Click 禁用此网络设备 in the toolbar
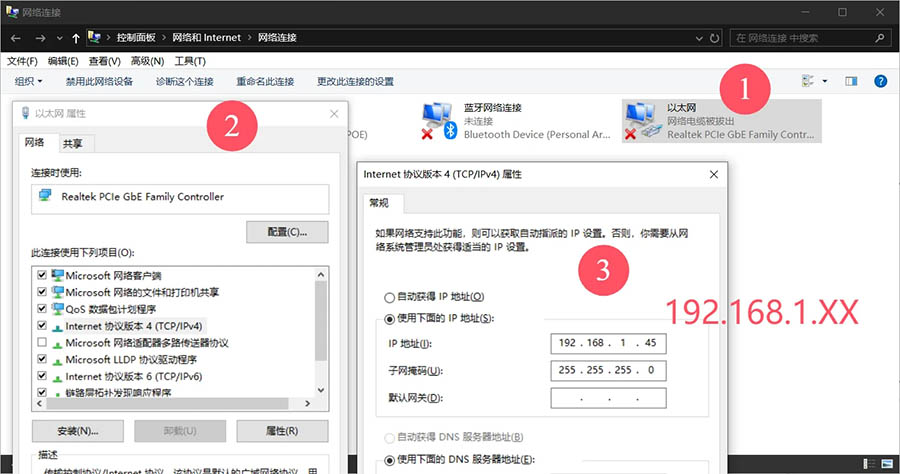 pyautogui.click(x=99, y=81)
